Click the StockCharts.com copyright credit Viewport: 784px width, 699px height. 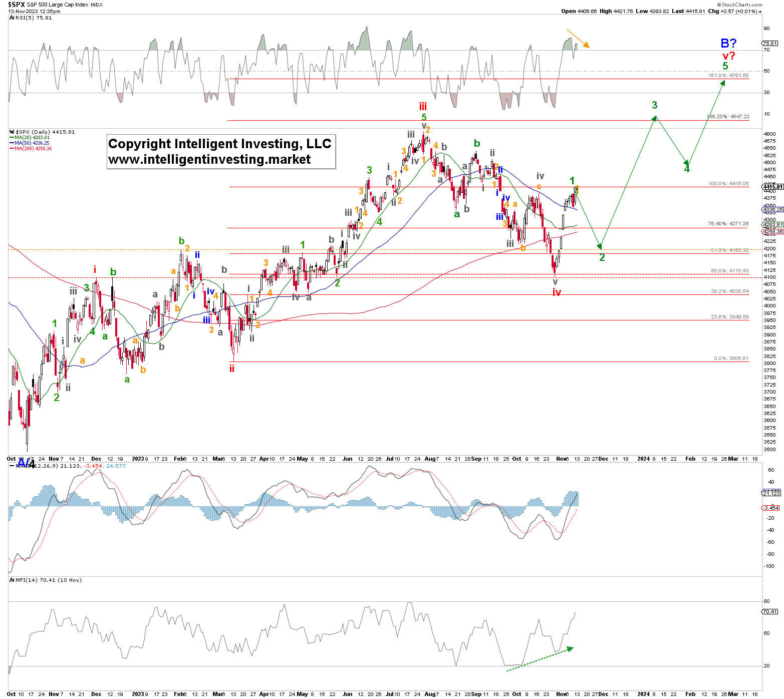740,5
